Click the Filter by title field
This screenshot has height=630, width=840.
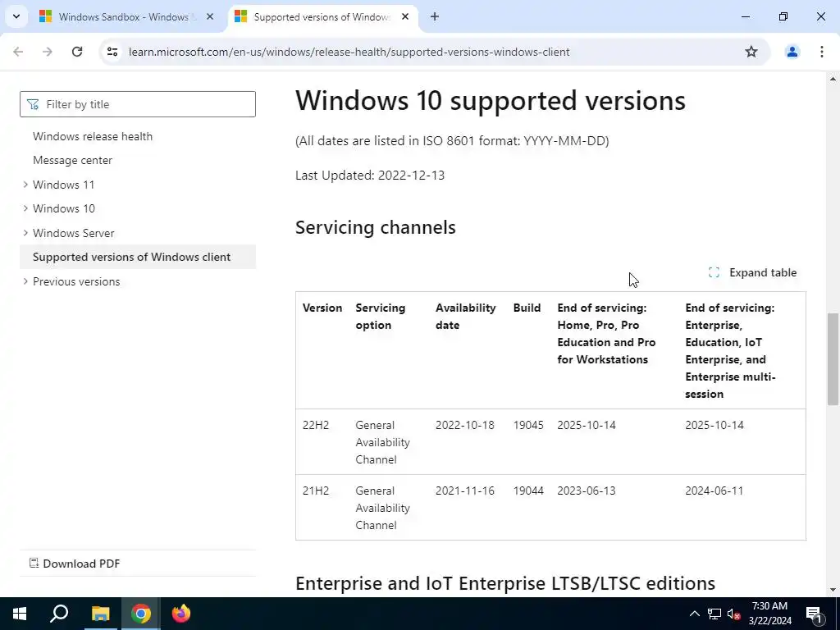coord(138,104)
